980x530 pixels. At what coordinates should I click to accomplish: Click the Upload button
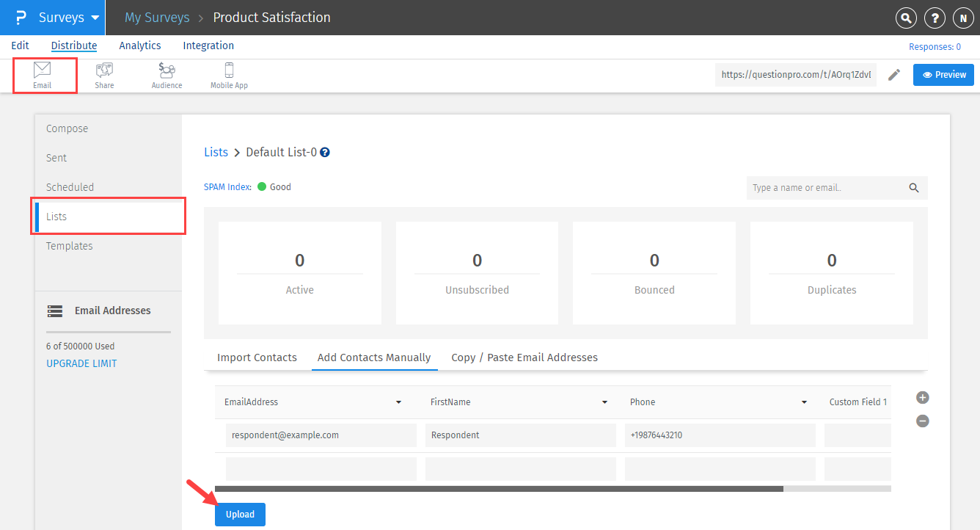tap(240, 515)
